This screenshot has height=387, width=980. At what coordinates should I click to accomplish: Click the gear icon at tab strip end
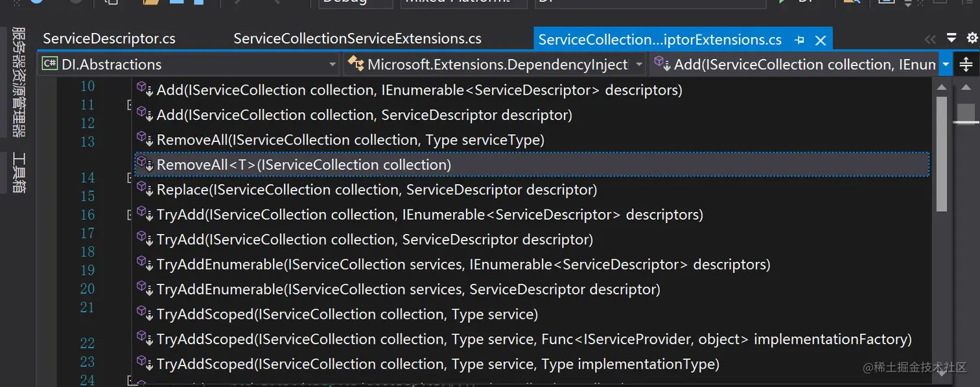(x=972, y=38)
